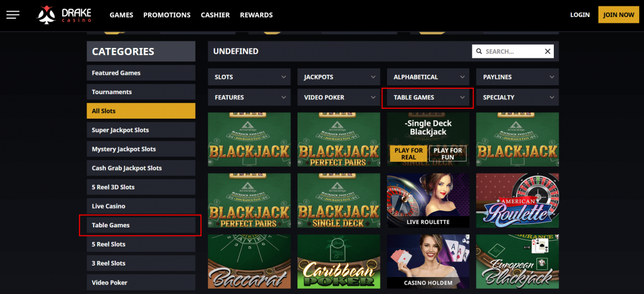Click the Drake Casino logo
This screenshot has height=294, width=644.
pos(64,15)
